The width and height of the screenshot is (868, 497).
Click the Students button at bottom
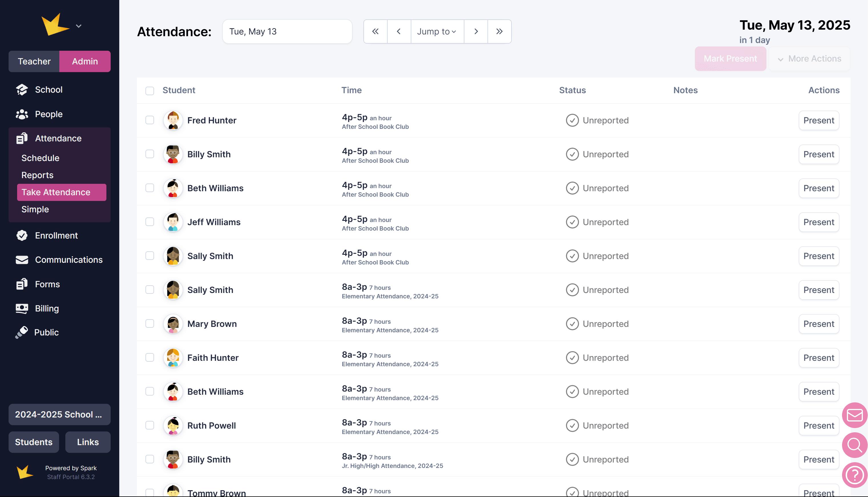coord(33,442)
